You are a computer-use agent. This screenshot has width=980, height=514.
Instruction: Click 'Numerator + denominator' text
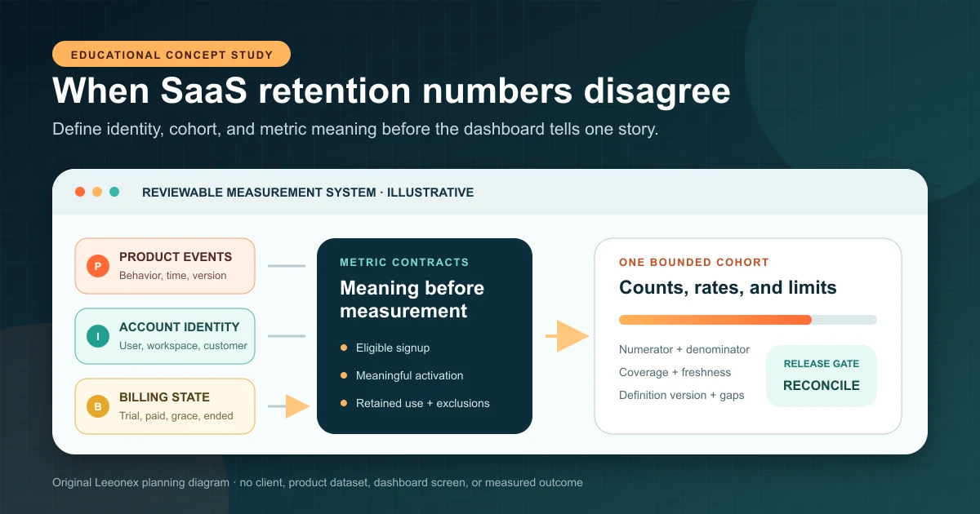[684, 349]
